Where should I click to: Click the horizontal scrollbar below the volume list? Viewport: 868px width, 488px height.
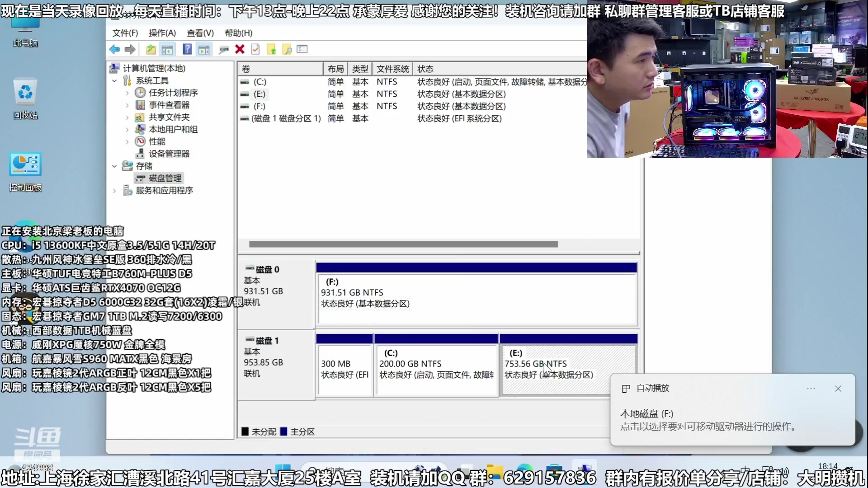(x=403, y=244)
